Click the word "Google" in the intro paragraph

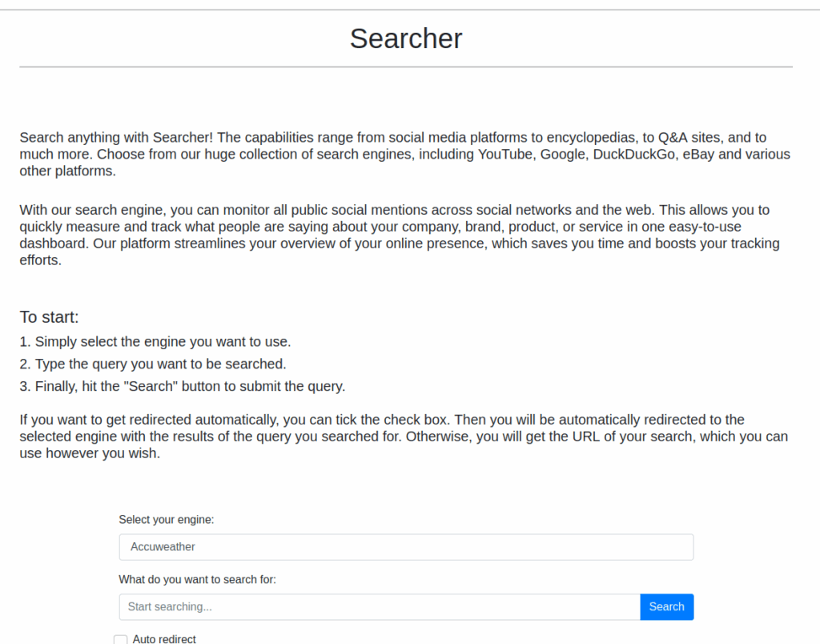(x=563, y=155)
